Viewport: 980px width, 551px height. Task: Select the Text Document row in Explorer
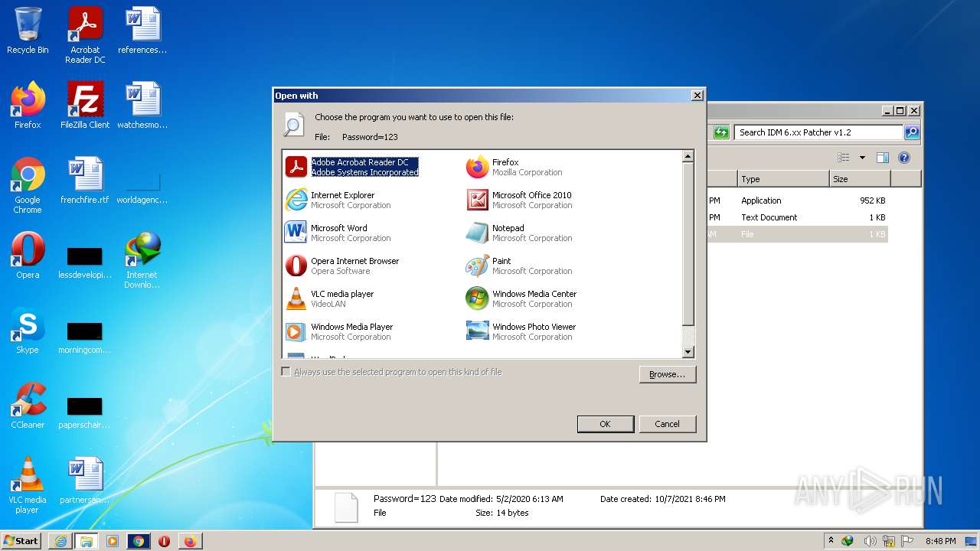[x=796, y=217]
